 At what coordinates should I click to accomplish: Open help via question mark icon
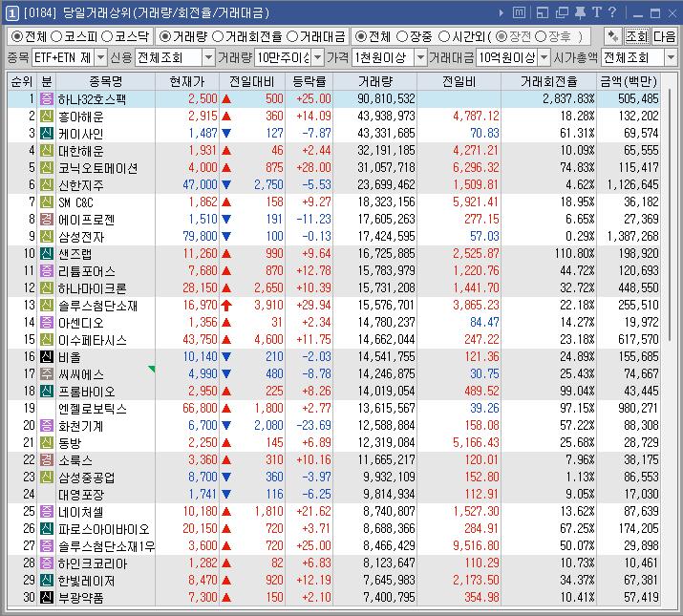tap(612, 12)
